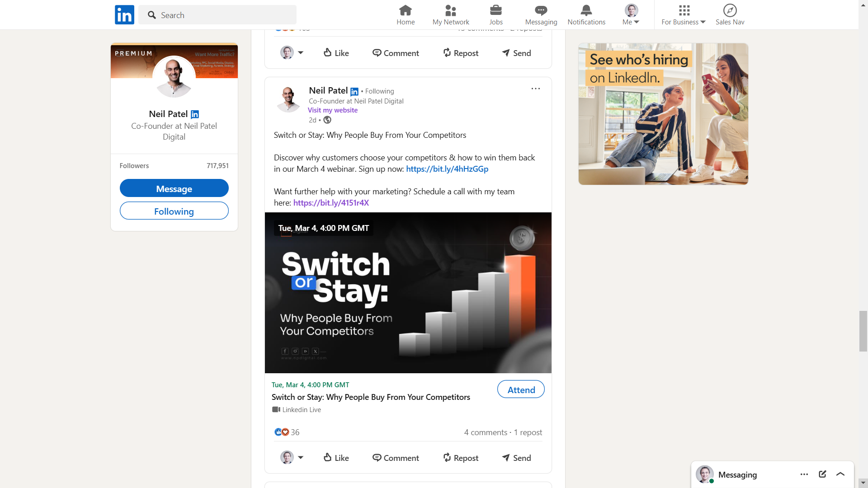The height and width of the screenshot is (488, 868).
Task: Open the bit.ly/4151r4X scheduling link
Action: pyautogui.click(x=331, y=203)
